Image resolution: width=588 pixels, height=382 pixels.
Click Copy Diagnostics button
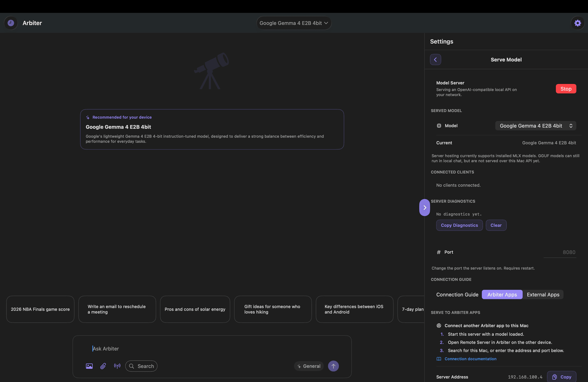(459, 225)
